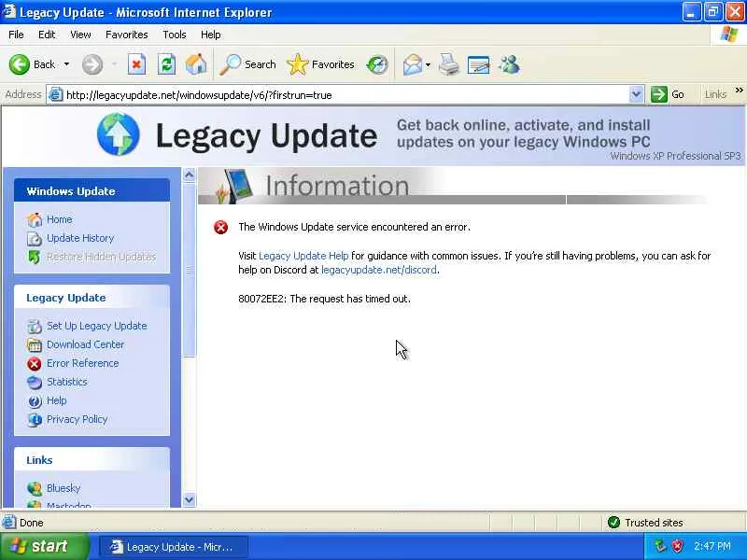The width and height of the screenshot is (747, 560).
Task: Click the Done status bar text
Action: pos(32,523)
